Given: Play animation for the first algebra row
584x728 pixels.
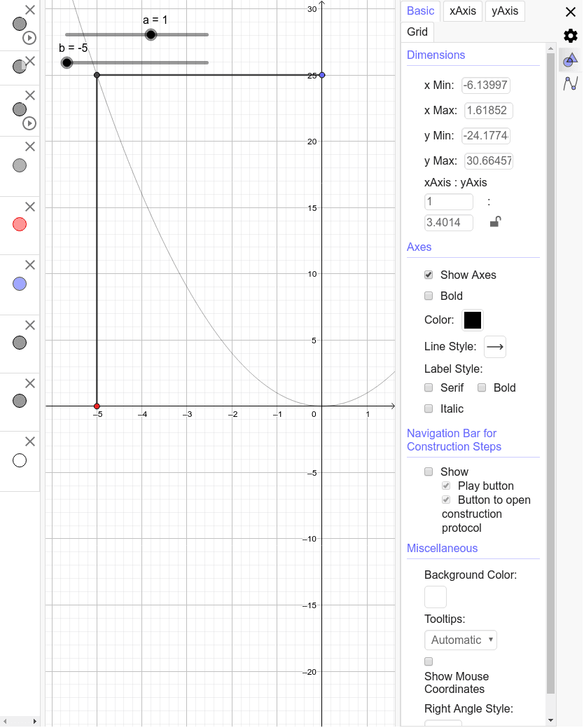Looking at the screenshot, I should pyautogui.click(x=29, y=38).
